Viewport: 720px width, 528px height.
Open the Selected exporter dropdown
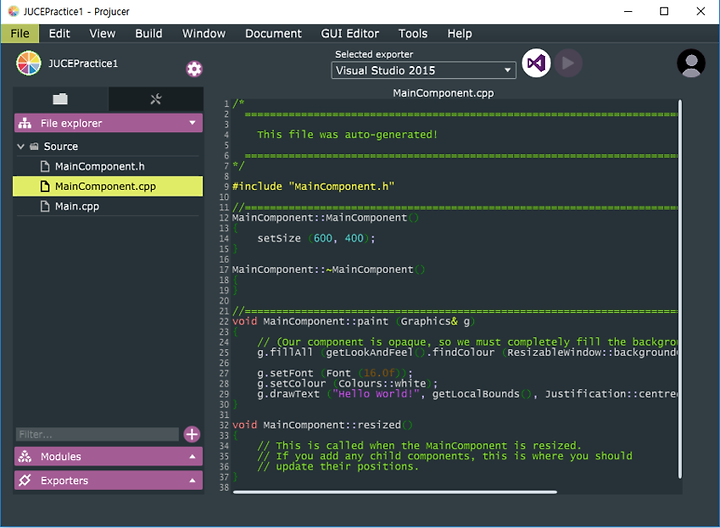(x=423, y=70)
